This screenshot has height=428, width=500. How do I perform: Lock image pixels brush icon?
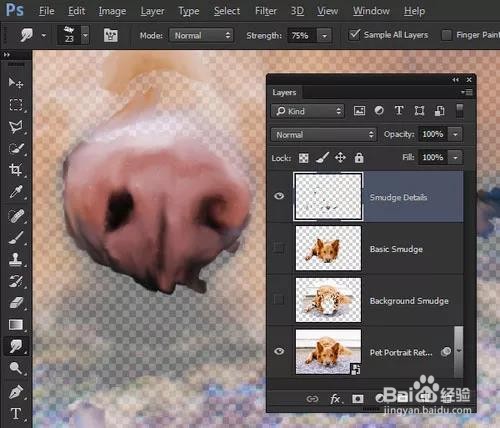322,158
